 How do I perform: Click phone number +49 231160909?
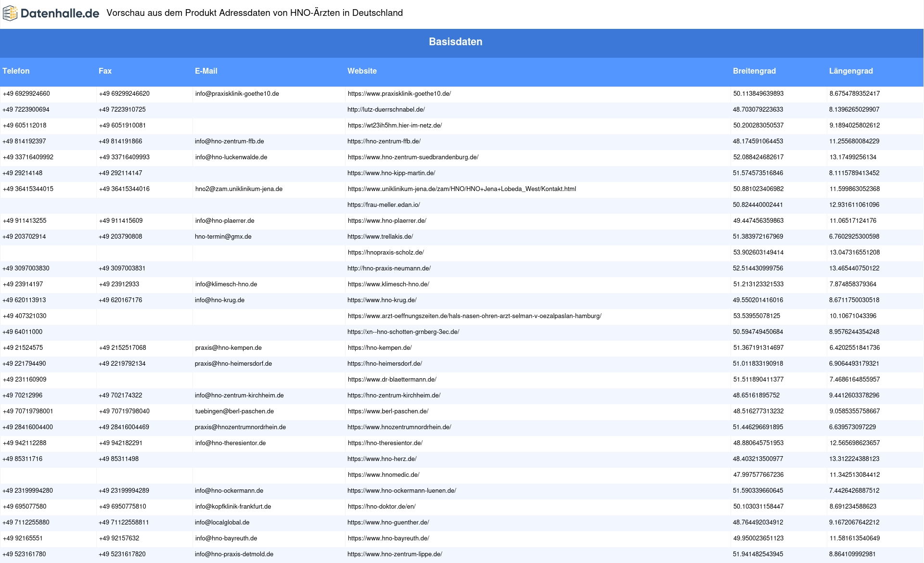tap(25, 380)
